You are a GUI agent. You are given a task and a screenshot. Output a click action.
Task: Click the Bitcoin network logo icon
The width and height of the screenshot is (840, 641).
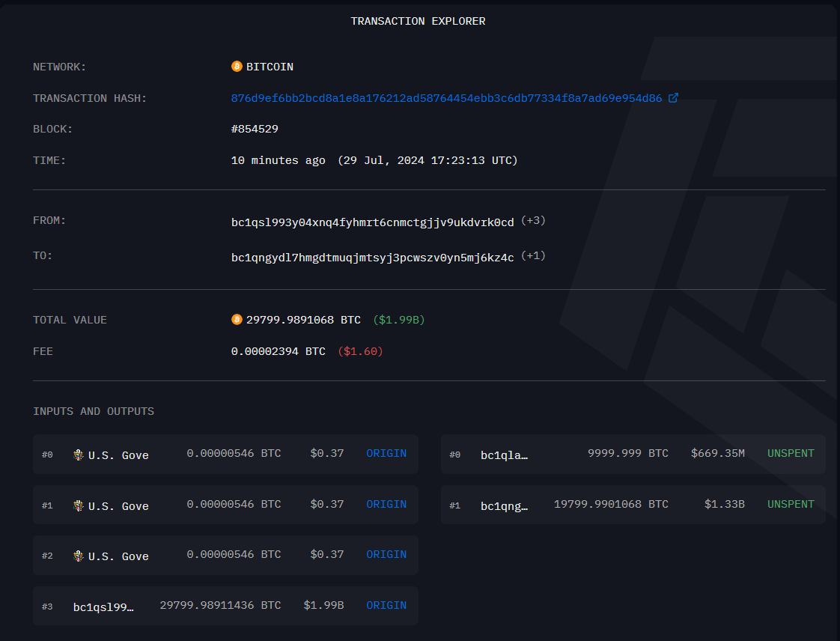click(237, 66)
